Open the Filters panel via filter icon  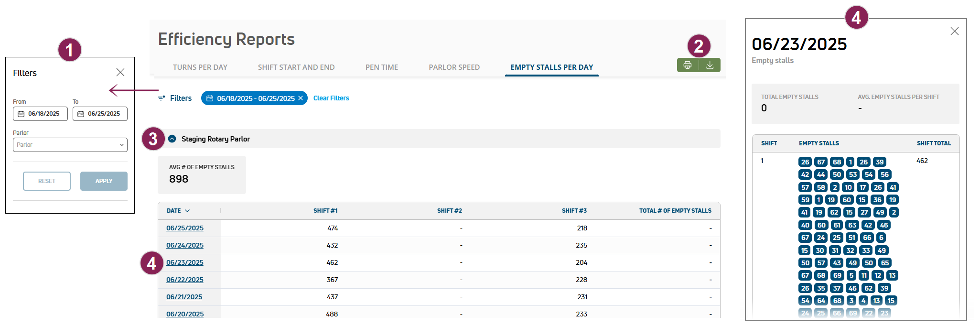pyautogui.click(x=162, y=98)
